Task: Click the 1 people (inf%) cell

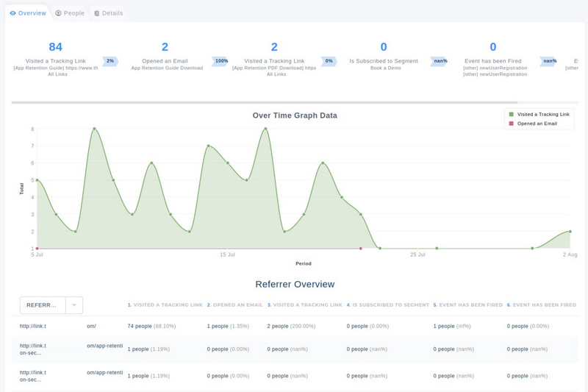Action: [452, 327]
